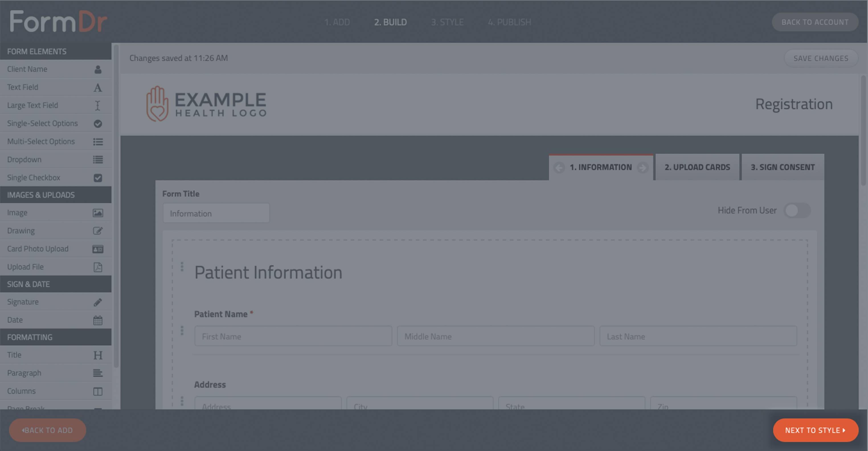Select the Dropdown element label
Screen dimensions: 868x451
[x=24, y=160]
